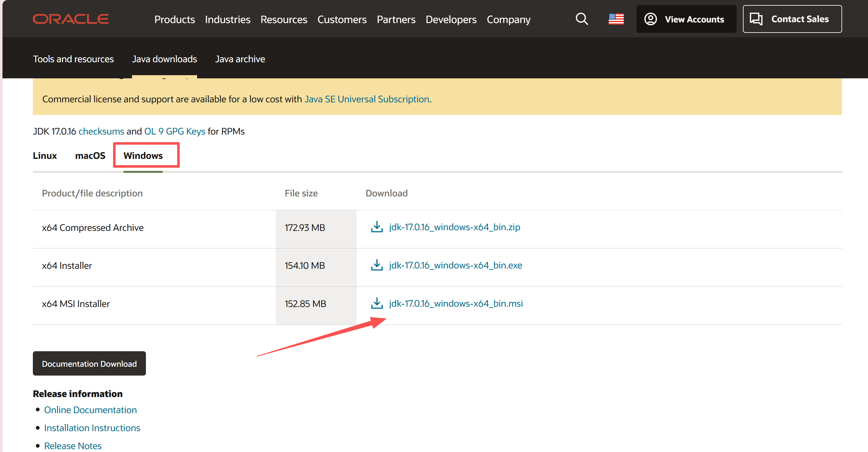The image size is (868, 452).
Task: Click the US flag country selector
Action: point(616,19)
